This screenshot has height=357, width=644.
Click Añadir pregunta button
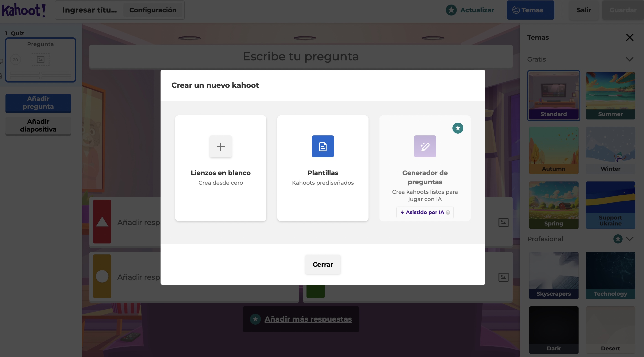[x=38, y=103]
